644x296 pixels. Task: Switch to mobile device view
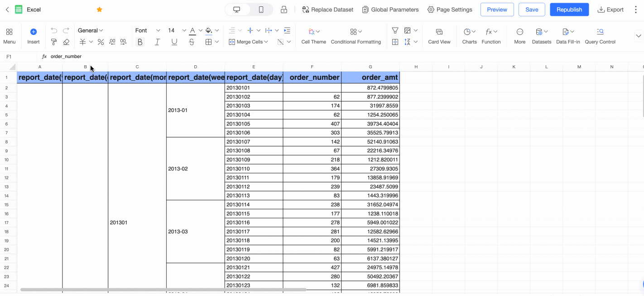(261, 10)
